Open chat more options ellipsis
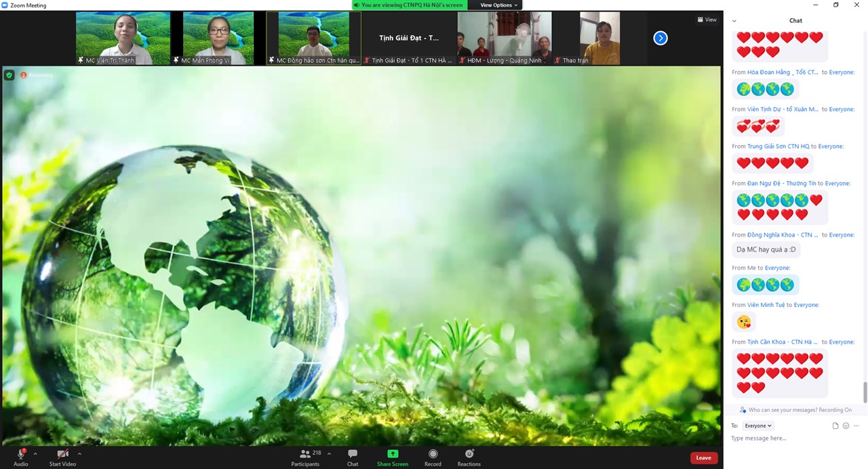 856,426
